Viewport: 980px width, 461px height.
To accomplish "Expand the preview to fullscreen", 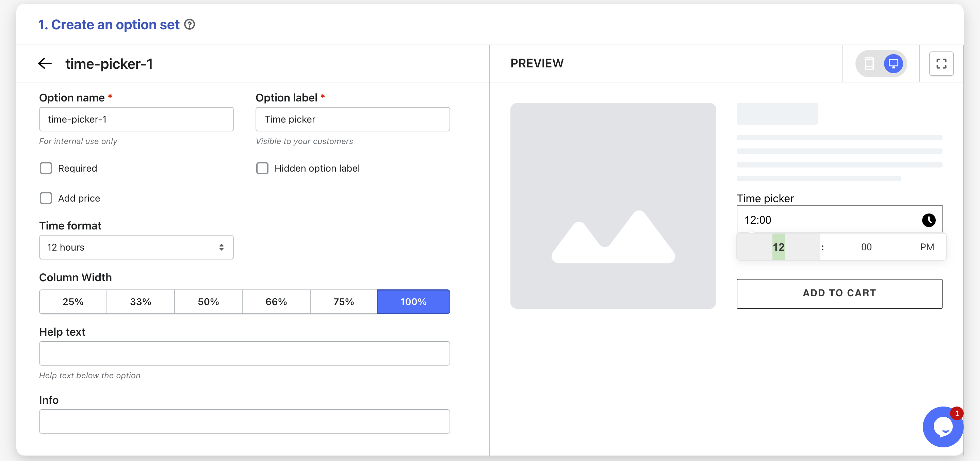I will pyautogui.click(x=941, y=64).
